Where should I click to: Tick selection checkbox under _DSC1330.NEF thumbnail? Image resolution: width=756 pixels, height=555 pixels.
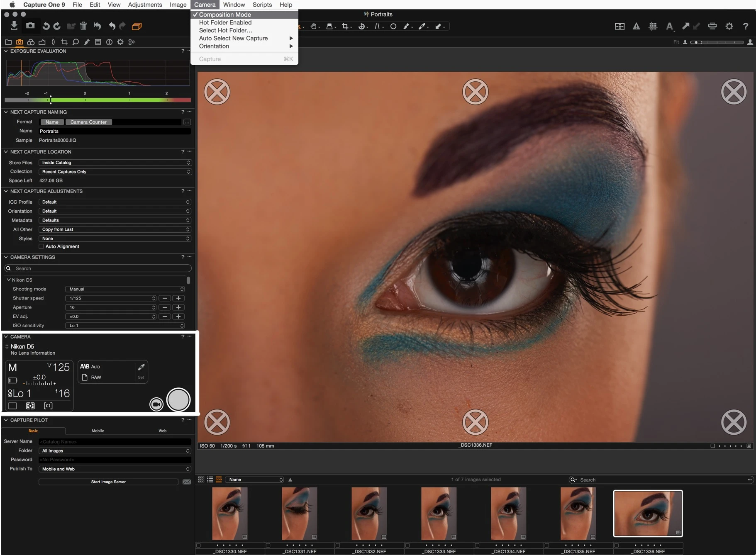198,545
